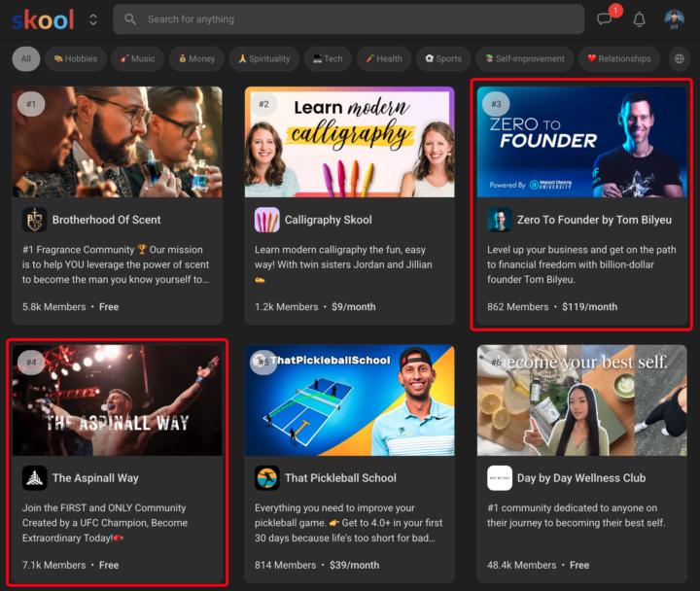The height and width of the screenshot is (591, 700).
Task: Filter communities by Money
Action: pos(196,59)
